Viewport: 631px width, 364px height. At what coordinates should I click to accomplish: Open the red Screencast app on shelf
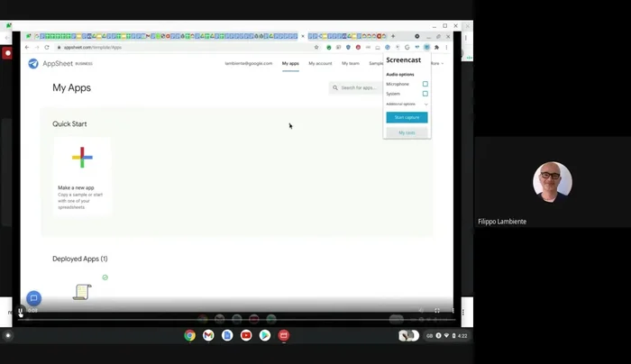point(284,335)
